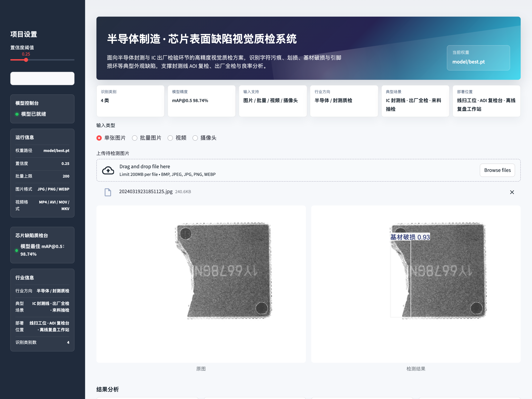Click filename 20240319231851125.jpg
The image size is (532, 399).
pyautogui.click(x=146, y=192)
